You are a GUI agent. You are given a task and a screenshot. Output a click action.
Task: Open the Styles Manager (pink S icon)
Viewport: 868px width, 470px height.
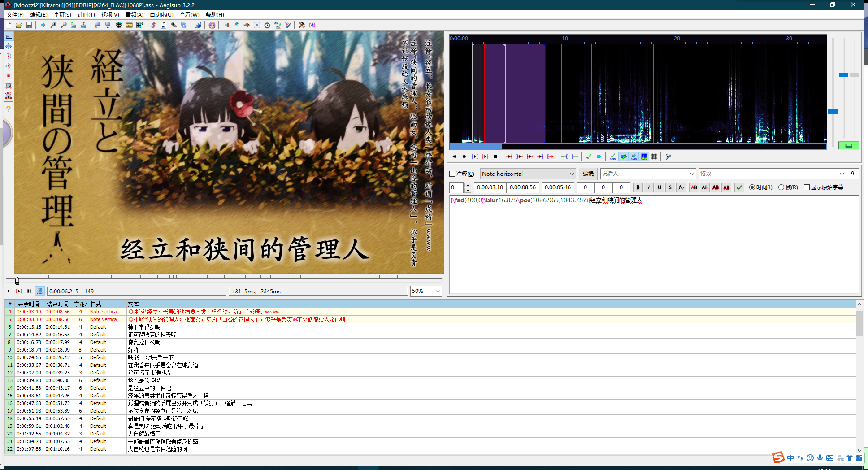tap(153, 25)
